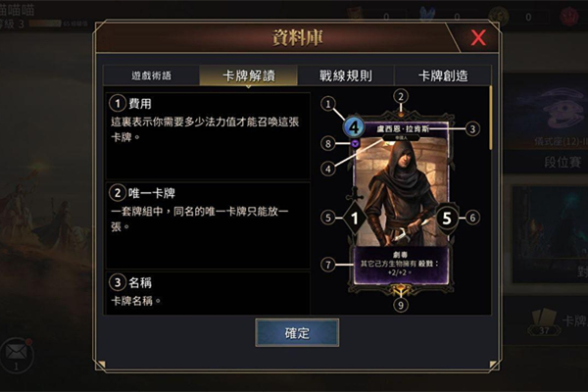Open the 卡牌創造 tab
The width and height of the screenshot is (588, 392).
[443, 75]
